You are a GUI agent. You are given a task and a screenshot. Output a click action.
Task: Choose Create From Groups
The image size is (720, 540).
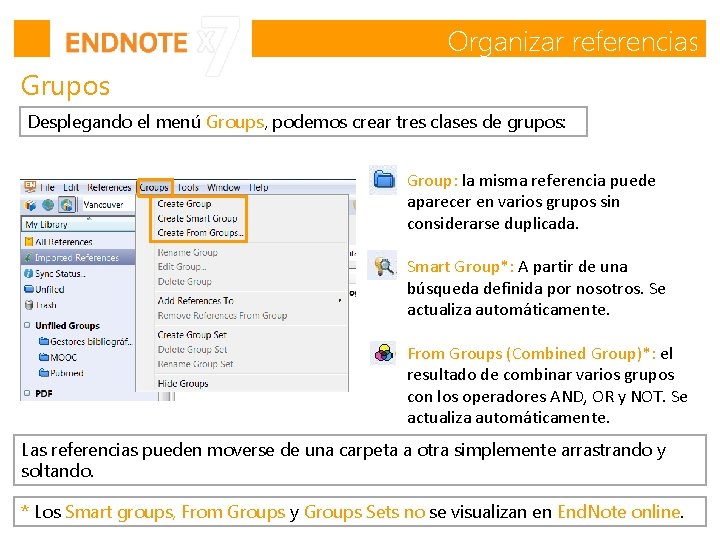point(200,233)
